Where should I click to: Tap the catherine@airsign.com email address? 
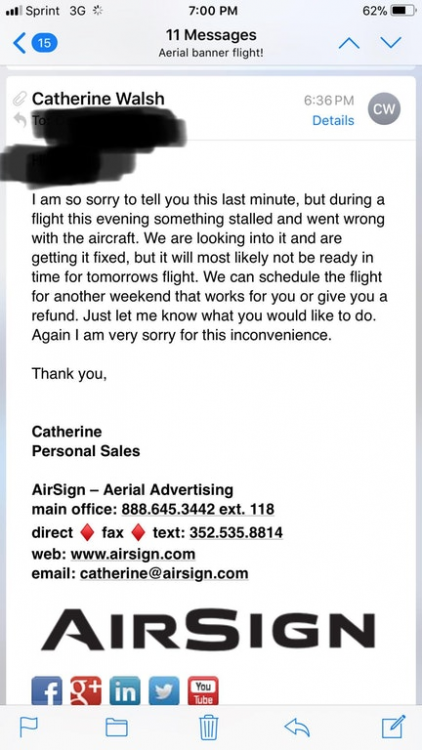(164, 573)
